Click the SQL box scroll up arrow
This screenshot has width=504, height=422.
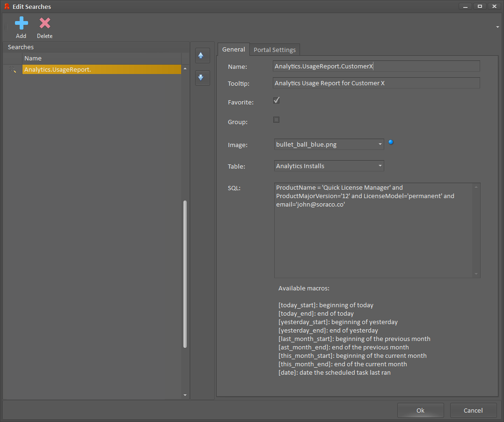tap(476, 187)
